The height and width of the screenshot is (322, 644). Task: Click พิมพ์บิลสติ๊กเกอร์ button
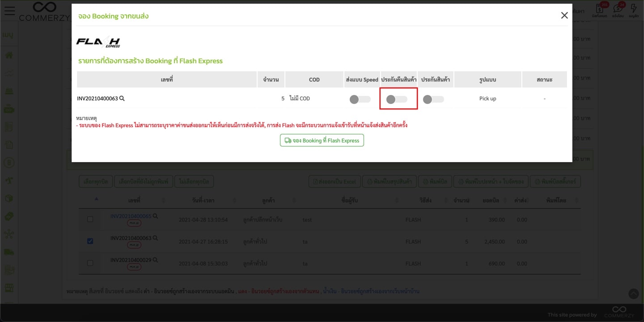(x=555, y=181)
